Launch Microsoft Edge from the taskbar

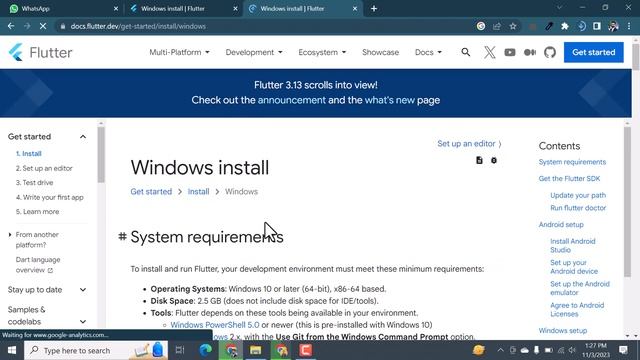click(x=205, y=350)
